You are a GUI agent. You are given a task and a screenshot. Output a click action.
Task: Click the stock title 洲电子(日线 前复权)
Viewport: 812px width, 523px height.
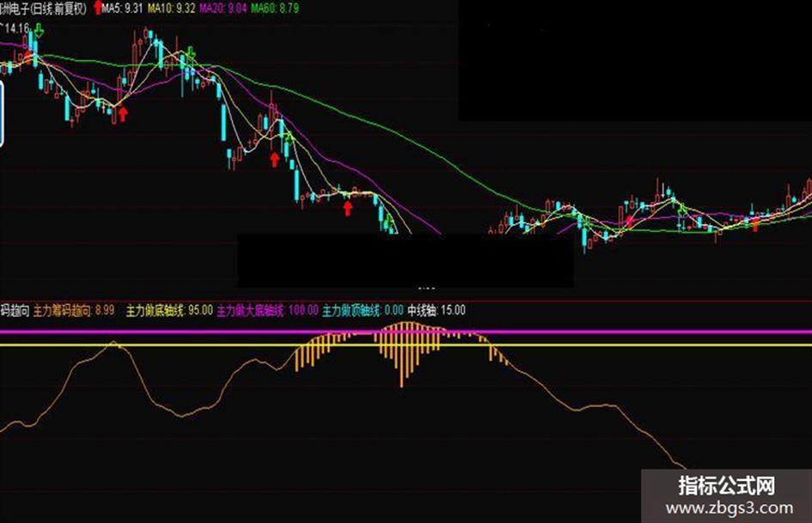(x=44, y=8)
